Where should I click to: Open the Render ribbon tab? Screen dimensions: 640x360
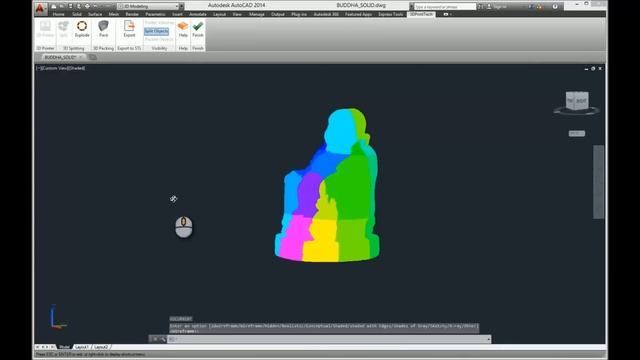point(132,14)
